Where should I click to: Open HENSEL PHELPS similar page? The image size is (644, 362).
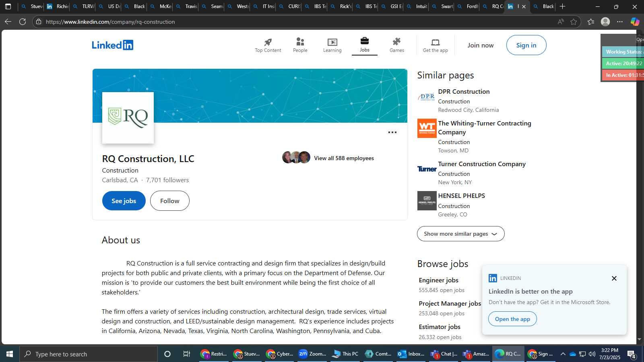point(461,196)
